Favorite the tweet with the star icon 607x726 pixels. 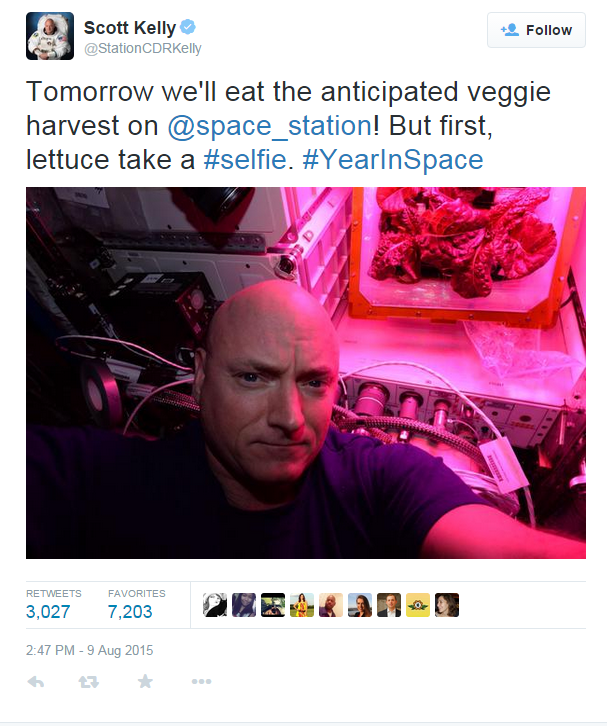click(145, 681)
